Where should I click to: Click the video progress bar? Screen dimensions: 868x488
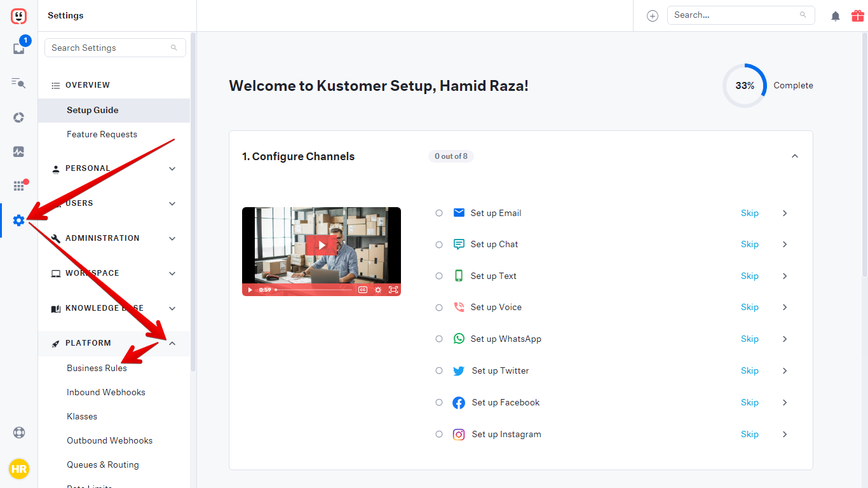pyautogui.click(x=314, y=290)
